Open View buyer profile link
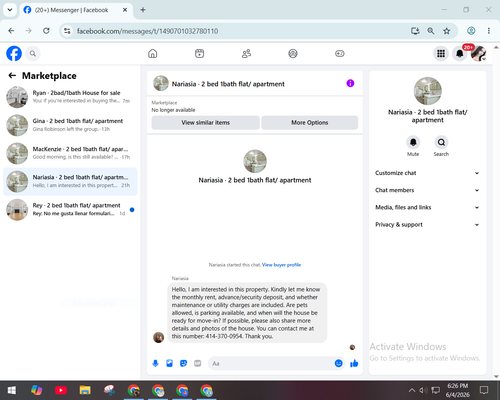Image resolution: width=500 pixels, height=400 pixels. (x=281, y=265)
